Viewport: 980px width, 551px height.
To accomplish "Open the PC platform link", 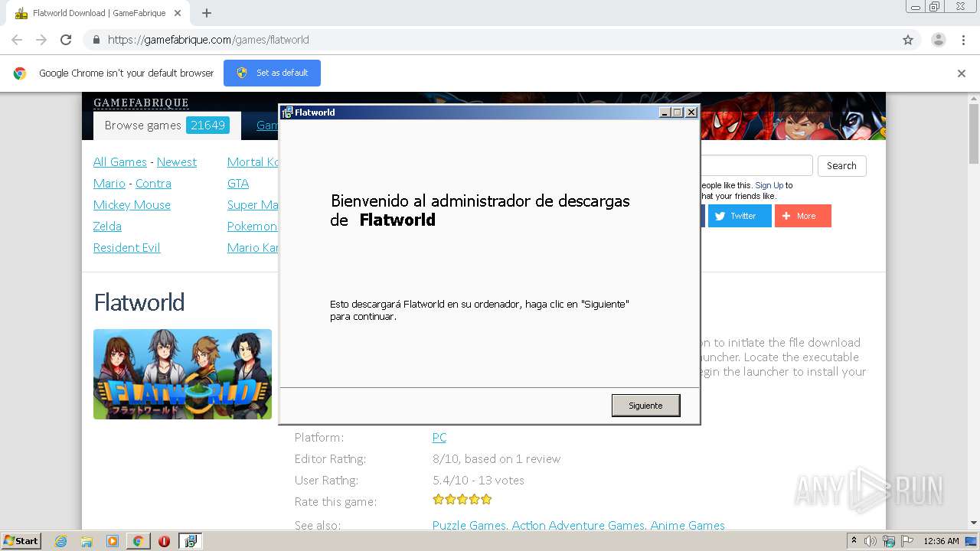I will [439, 438].
